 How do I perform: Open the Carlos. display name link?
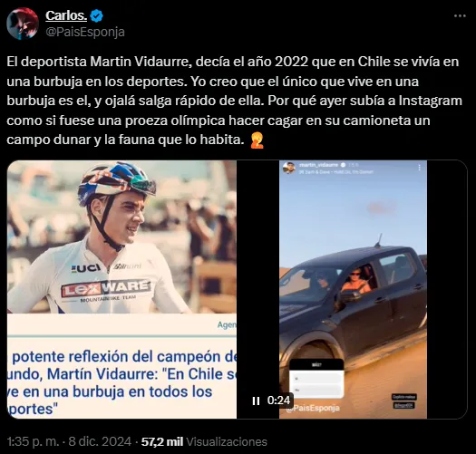pos(66,15)
